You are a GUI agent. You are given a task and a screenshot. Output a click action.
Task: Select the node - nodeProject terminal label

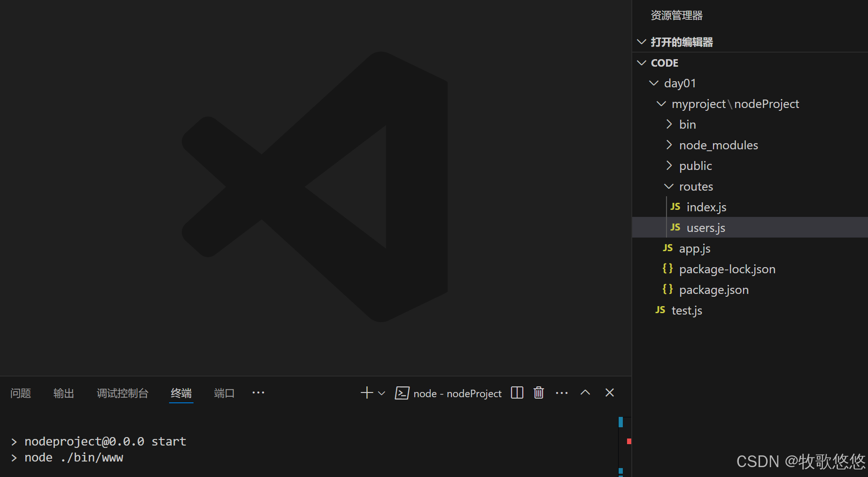pyautogui.click(x=457, y=393)
